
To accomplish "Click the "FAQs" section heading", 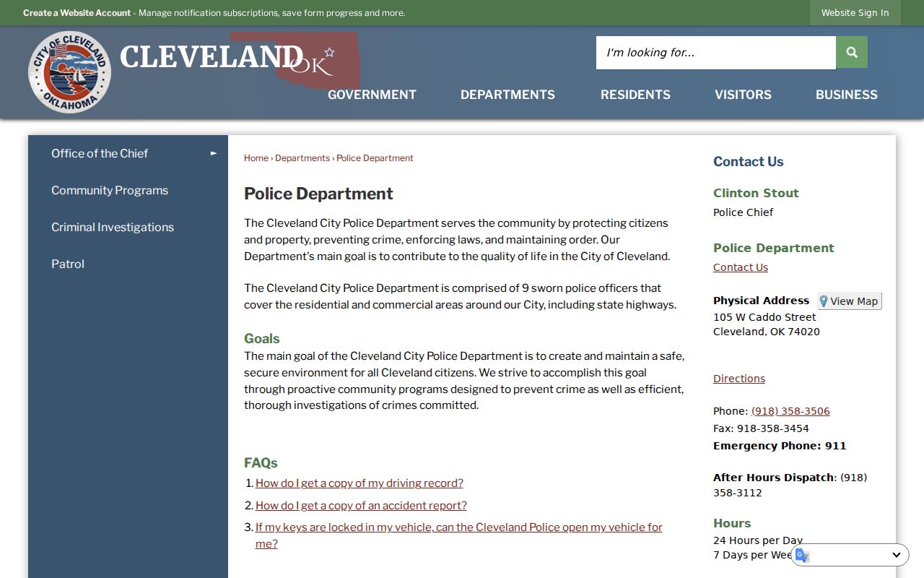I will pos(261,463).
